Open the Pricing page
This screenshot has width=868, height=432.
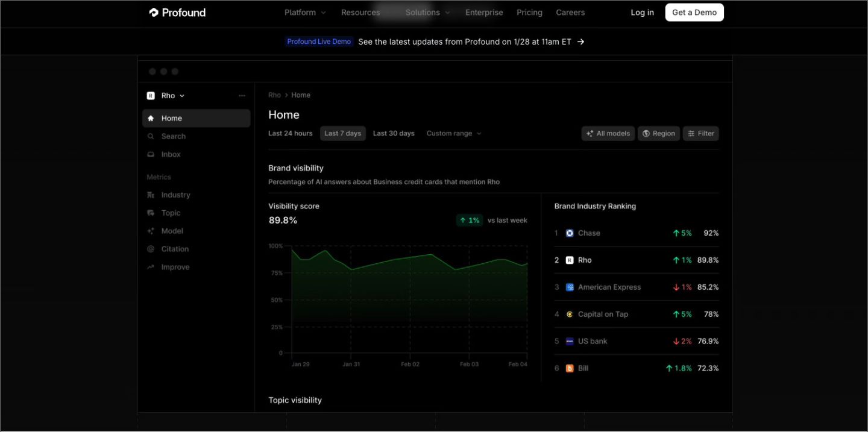529,13
